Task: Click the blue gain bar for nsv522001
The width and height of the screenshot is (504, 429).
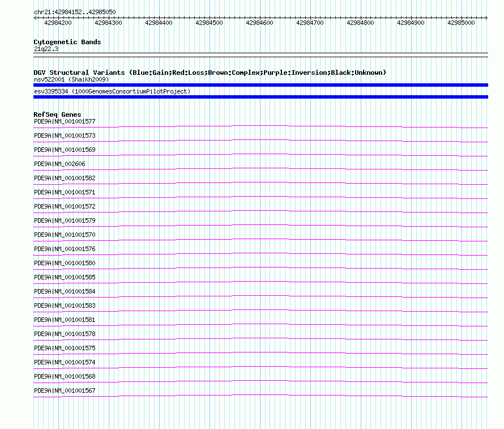Action: (260, 85)
